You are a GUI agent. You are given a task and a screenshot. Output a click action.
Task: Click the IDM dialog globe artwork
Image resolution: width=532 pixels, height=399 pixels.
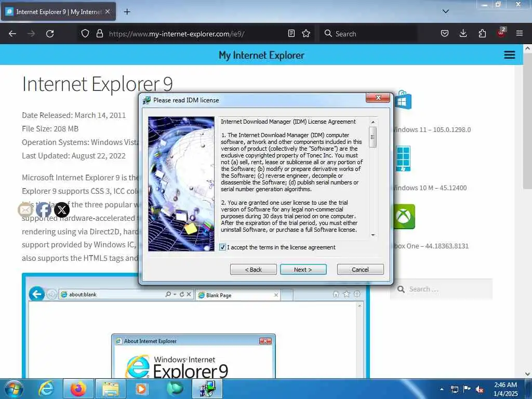point(181,184)
